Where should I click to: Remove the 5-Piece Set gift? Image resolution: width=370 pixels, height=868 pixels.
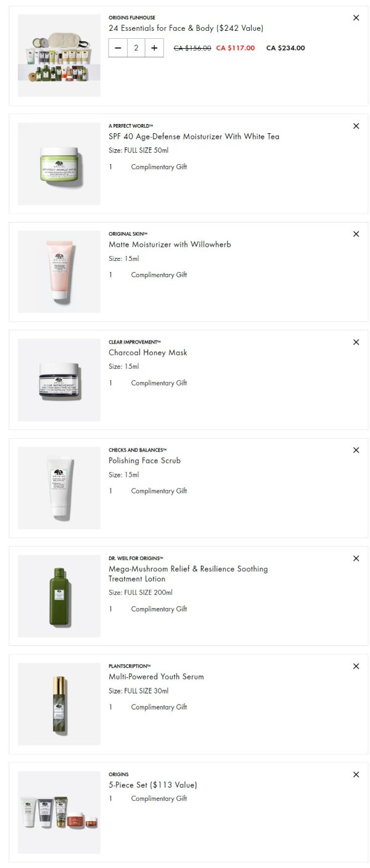tap(356, 774)
